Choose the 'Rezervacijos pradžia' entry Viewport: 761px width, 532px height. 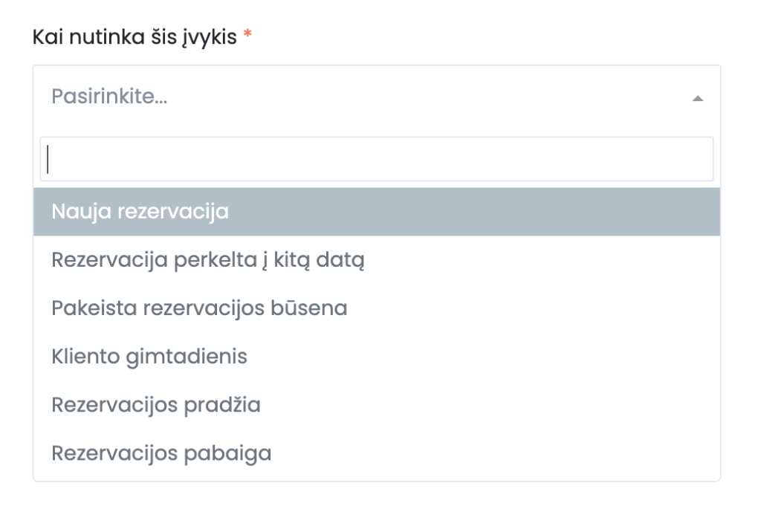click(x=155, y=405)
